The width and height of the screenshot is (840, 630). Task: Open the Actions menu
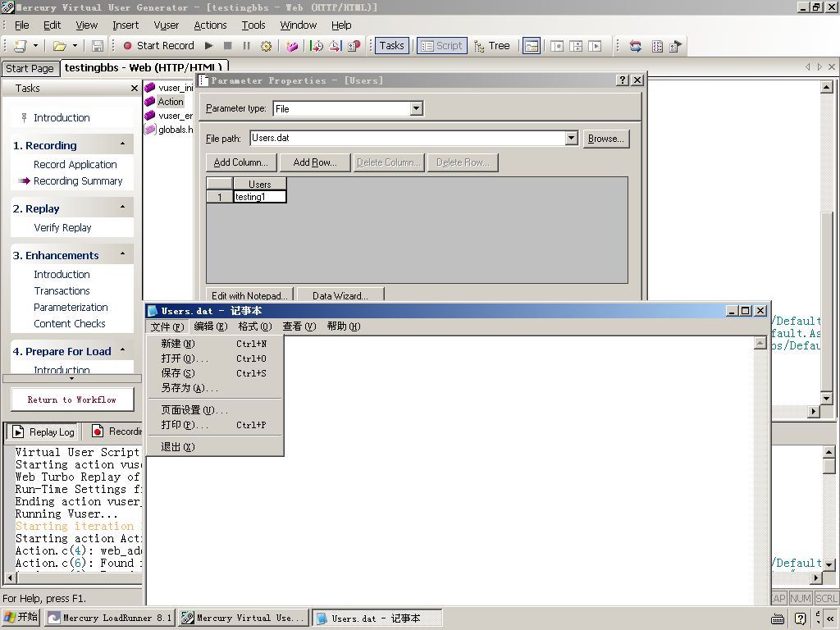[x=210, y=25]
